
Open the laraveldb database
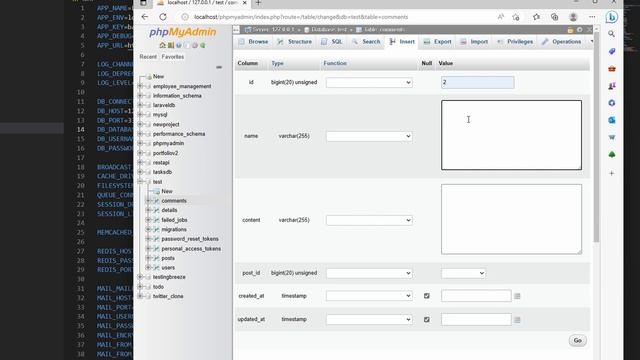coord(164,105)
